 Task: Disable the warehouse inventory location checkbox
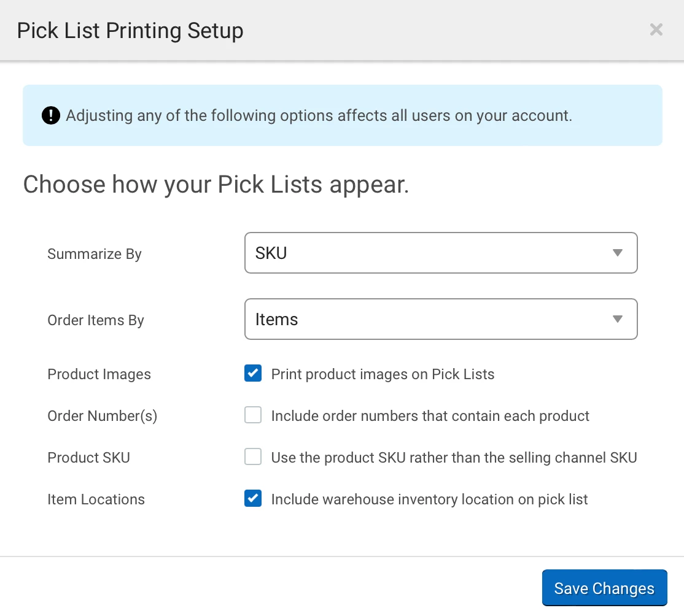253,499
